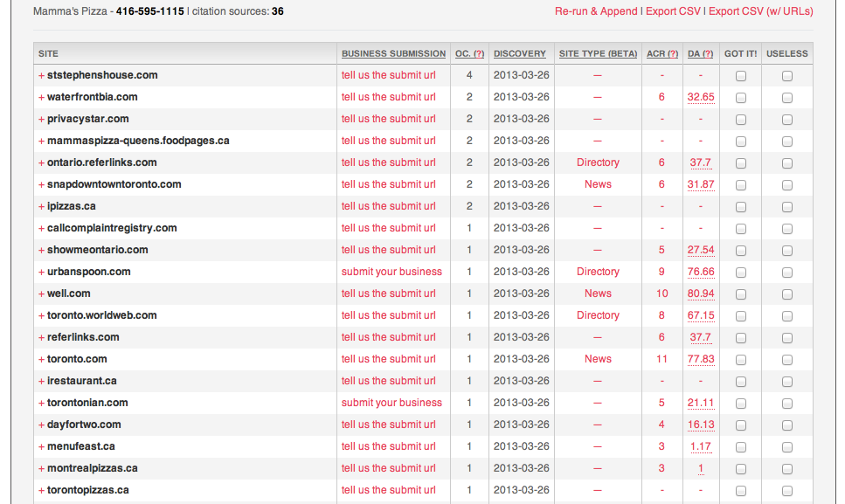Screen dimensions: 845x504
Task: Click Re-run & Append link
Action: click(596, 11)
